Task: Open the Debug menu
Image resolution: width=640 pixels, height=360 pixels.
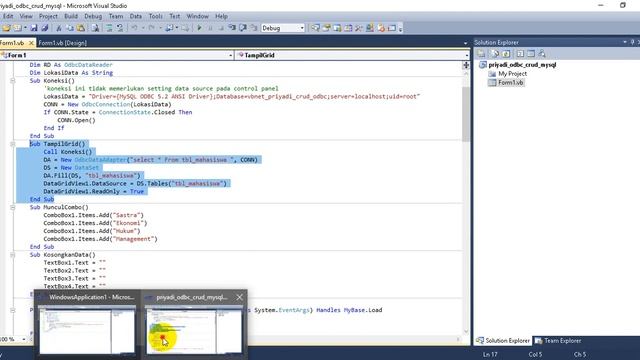Action: [93, 16]
